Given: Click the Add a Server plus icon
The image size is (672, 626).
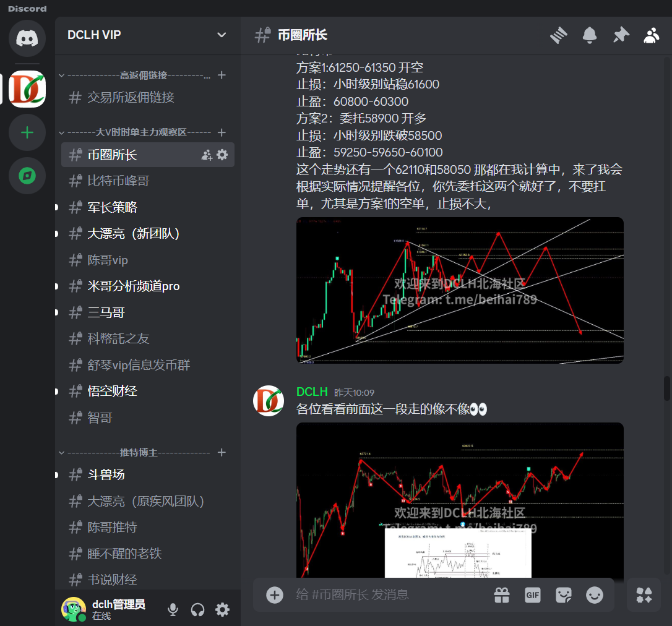Looking at the screenshot, I should (27, 132).
